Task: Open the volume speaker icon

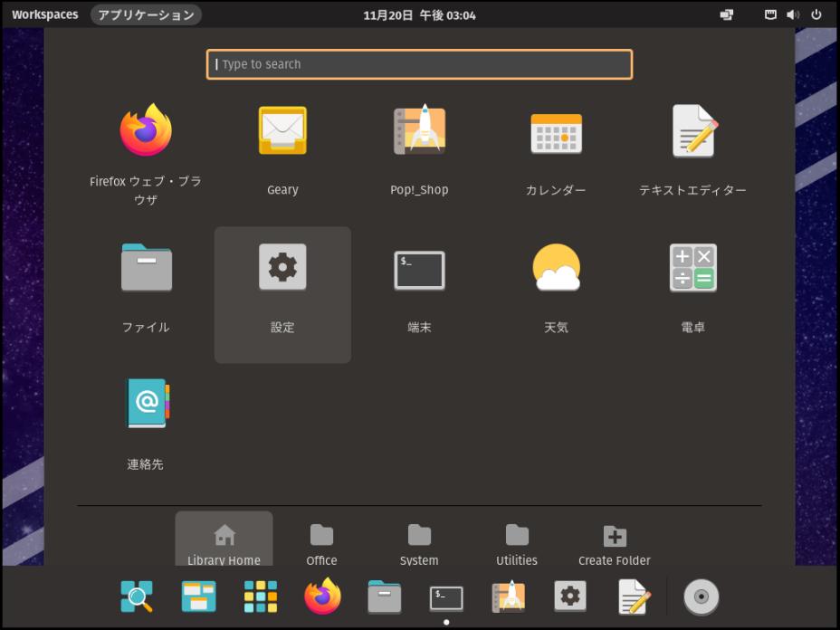Action: coord(793,15)
